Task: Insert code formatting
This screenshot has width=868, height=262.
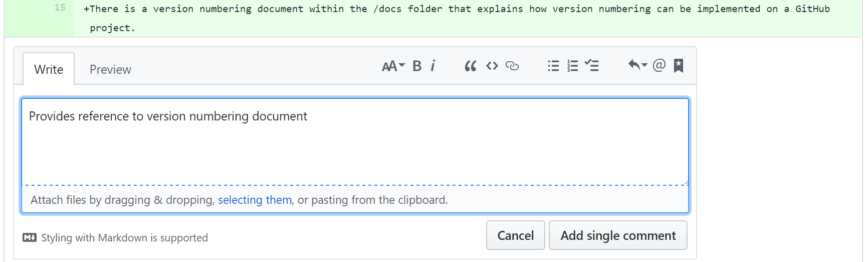Action: 492,66
